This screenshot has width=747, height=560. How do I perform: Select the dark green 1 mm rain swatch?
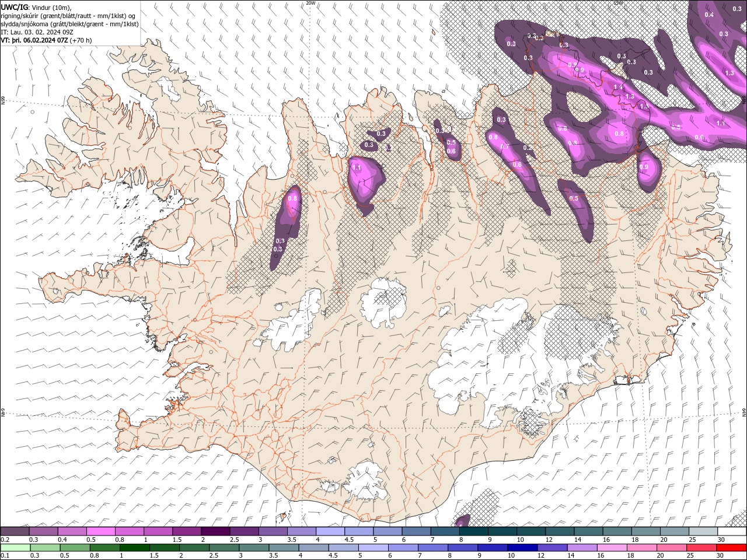point(134,547)
